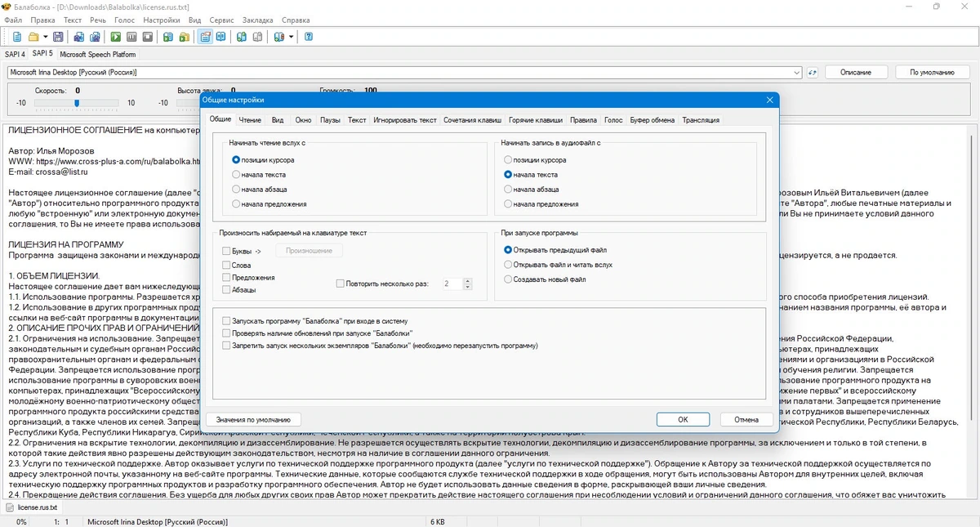Screen dimensions: 980x527
Task: Click the small refresh icon beside voice list
Action: [x=813, y=72]
